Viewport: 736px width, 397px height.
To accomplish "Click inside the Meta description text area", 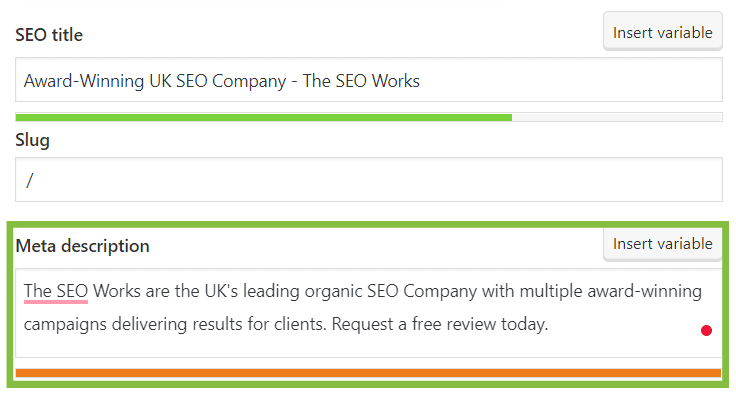I will point(368,313).
